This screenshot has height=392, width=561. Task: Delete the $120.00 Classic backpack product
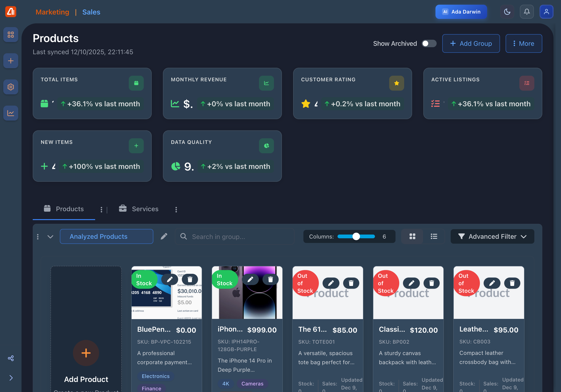pyautogui.click(x=432, y=283)
